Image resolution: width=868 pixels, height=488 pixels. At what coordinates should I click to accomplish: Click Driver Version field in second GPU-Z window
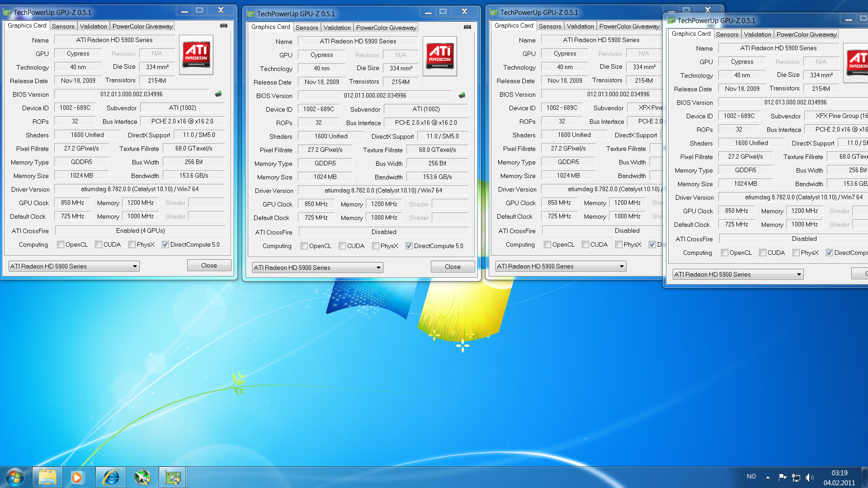383,190
